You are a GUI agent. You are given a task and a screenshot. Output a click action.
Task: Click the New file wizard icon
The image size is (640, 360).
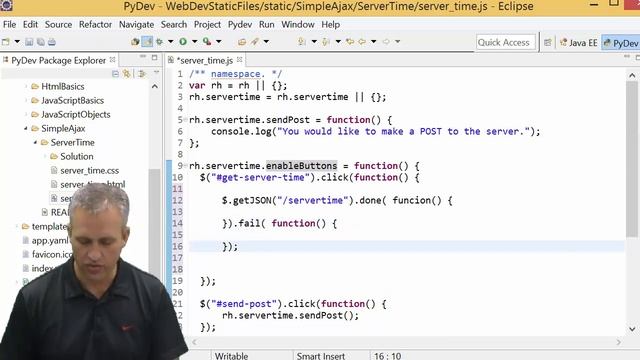[6, 42]
